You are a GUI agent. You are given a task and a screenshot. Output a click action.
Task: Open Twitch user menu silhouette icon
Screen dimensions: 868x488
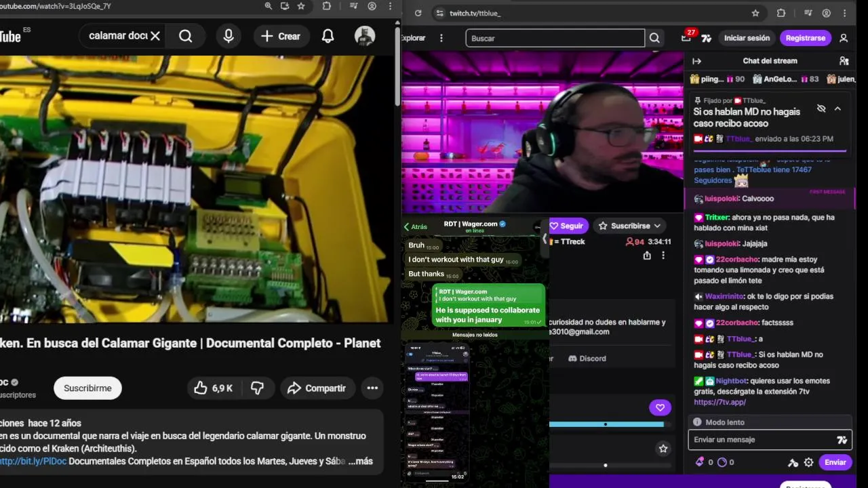click(844, 38)
